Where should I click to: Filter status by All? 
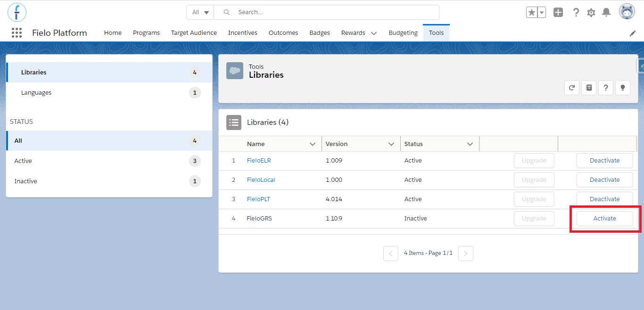point(109,141)
